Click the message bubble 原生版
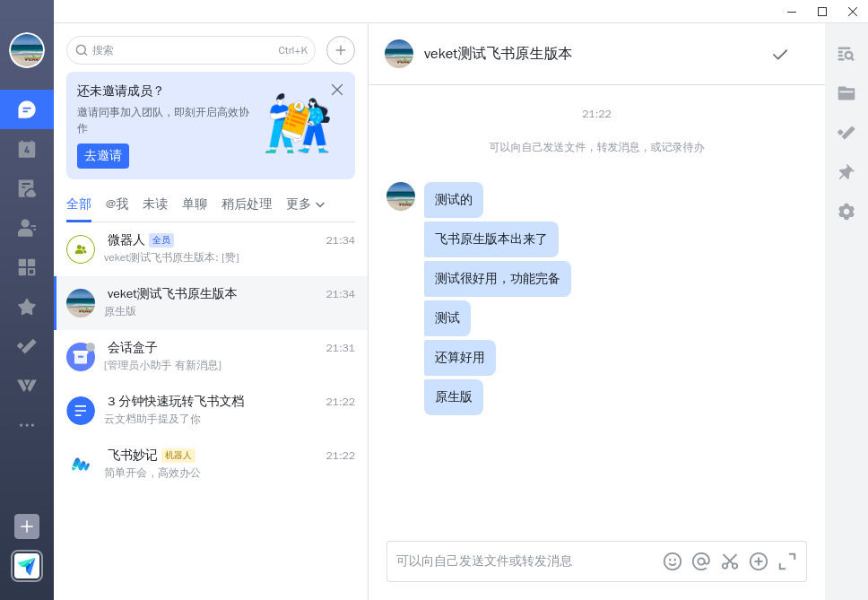This screenshot has height=600, width=868. point(454,397)
